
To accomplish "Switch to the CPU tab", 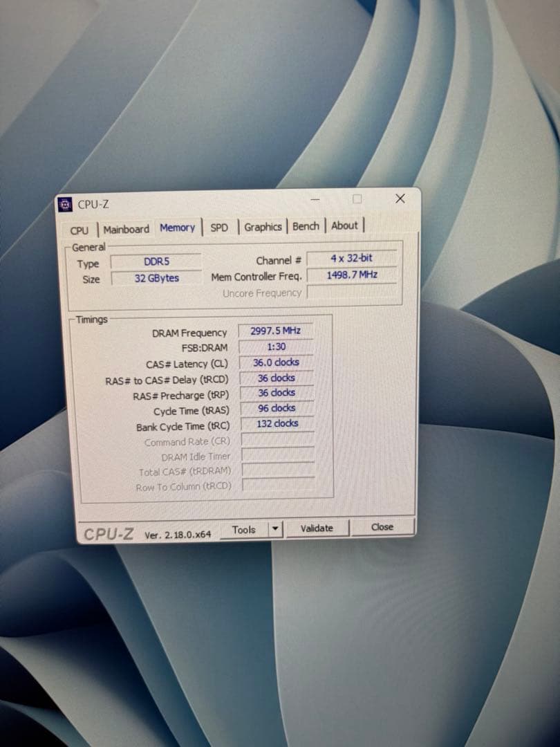I will (x=79, y=230).
